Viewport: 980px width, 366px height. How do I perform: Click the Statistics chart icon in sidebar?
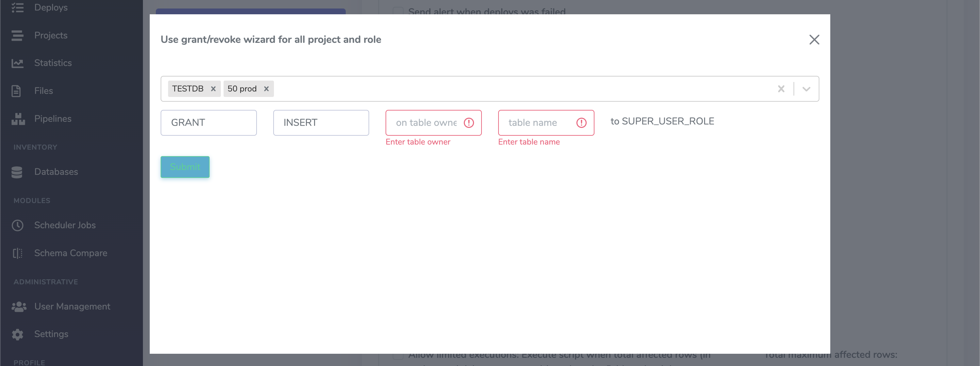(17, 63)
